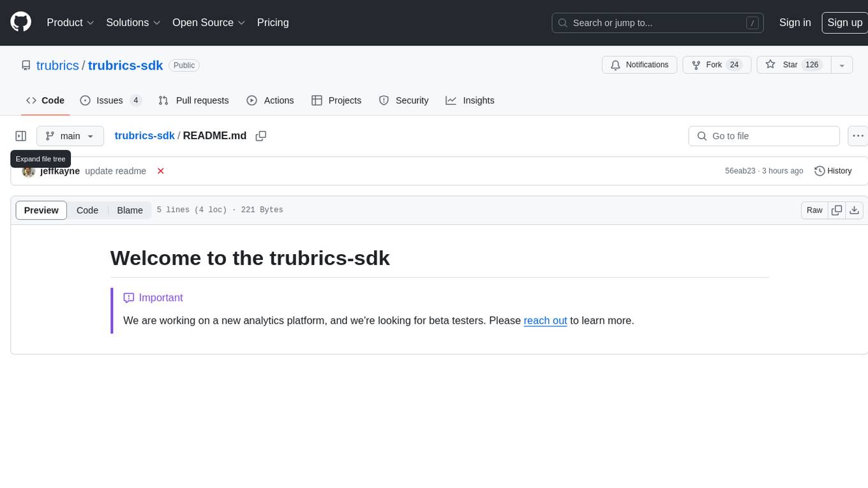Show failed checks red X status
The image size is (868, 488).
point(161,171)
